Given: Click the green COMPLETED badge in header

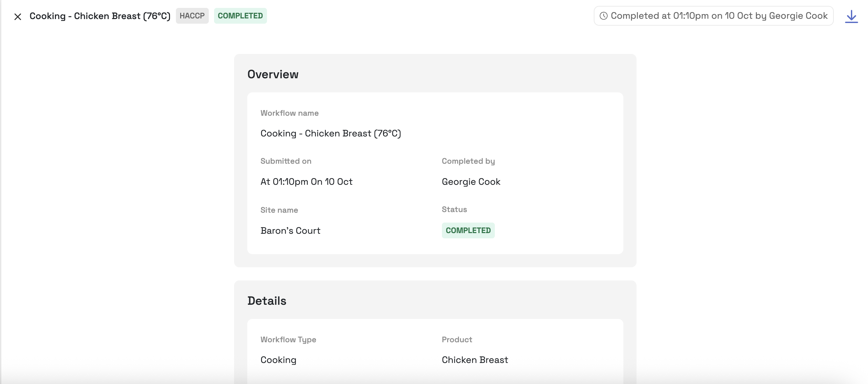Looking at the screenshot, I should coord(240,16).
